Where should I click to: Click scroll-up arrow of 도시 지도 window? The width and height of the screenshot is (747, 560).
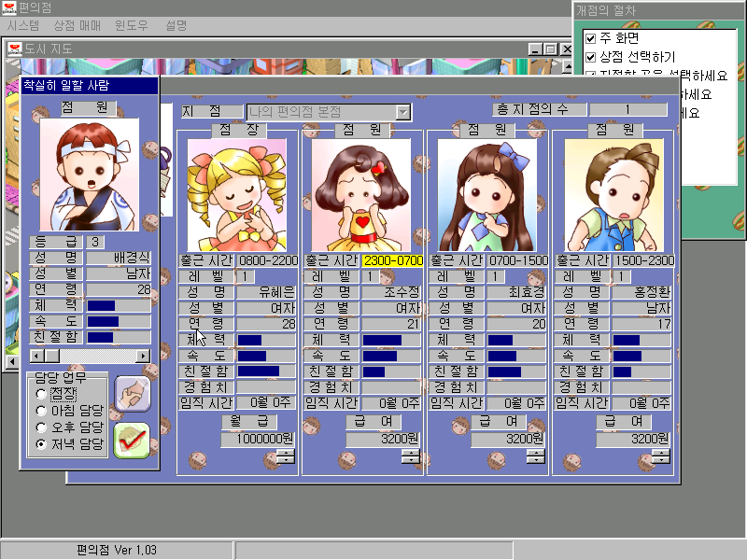click(x=568, y=65)
